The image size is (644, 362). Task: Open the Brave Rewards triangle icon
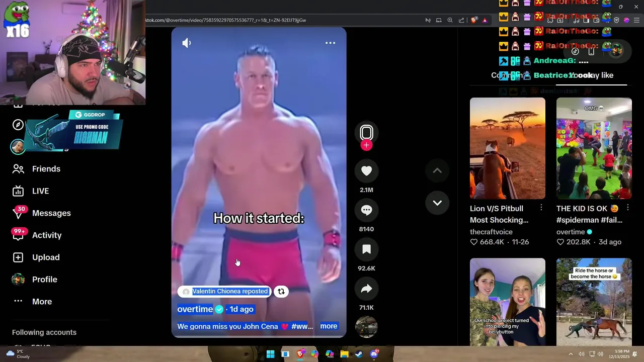coord(485,20)
